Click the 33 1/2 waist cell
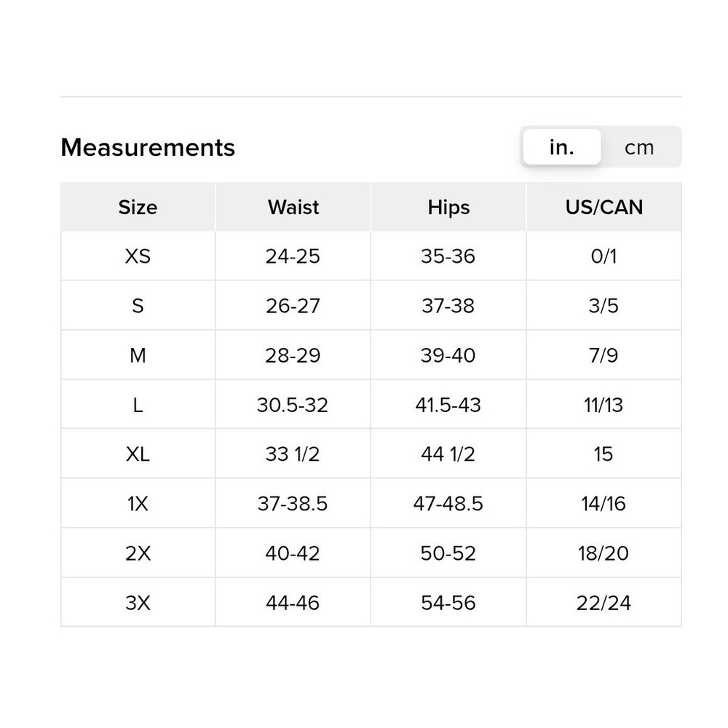This screenshot has height=728, width=728. [293, 454]
